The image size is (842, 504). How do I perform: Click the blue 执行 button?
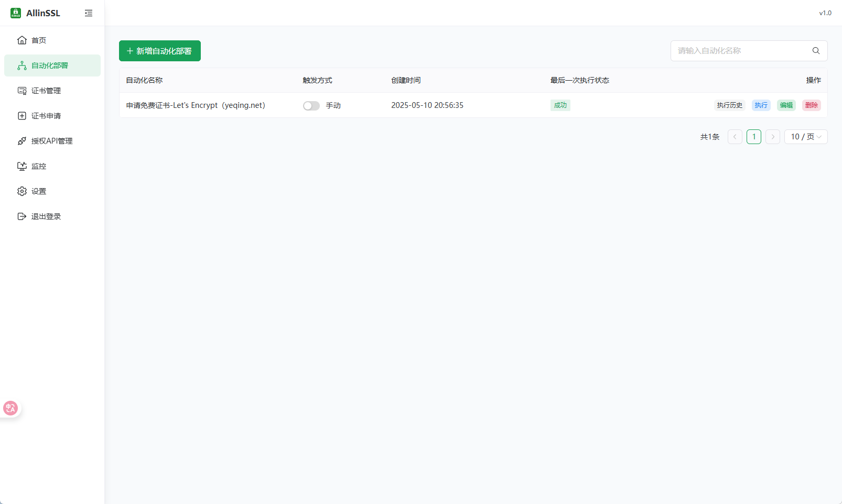(761, 105)
